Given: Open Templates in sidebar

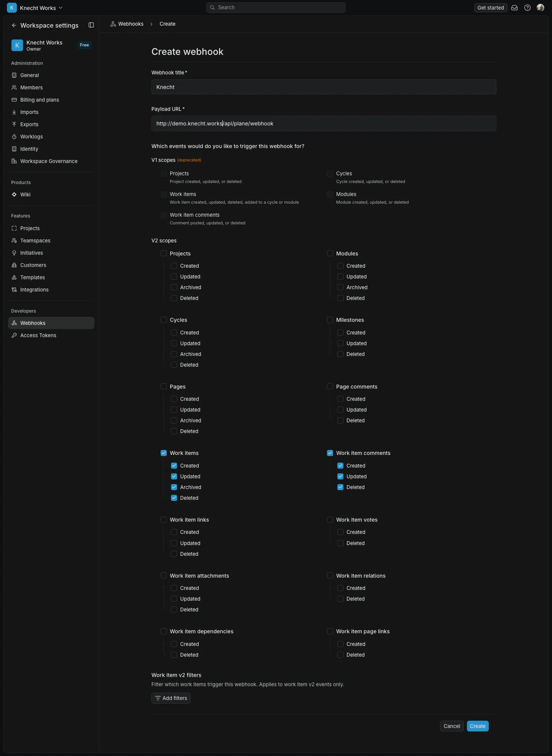Looking at the screenshot, I should [51, 277].
